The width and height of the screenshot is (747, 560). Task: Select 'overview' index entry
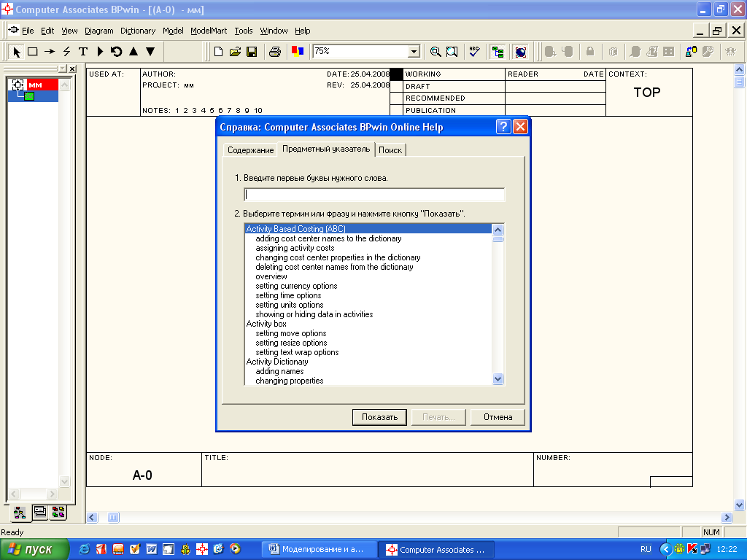click(271, 276)
